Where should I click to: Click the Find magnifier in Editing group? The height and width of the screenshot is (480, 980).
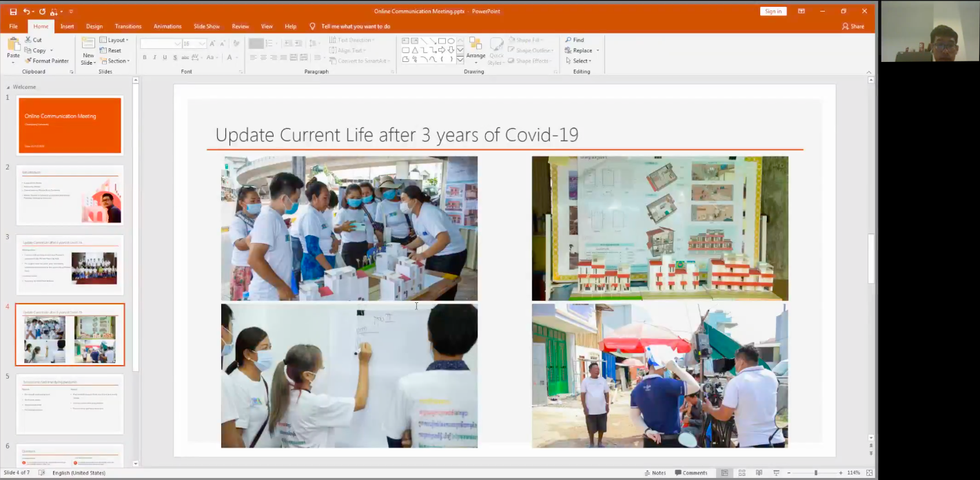click(x=574, y=40)
